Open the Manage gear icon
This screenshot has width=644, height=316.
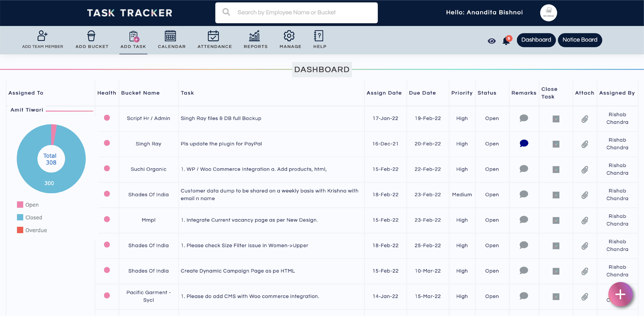289,36
